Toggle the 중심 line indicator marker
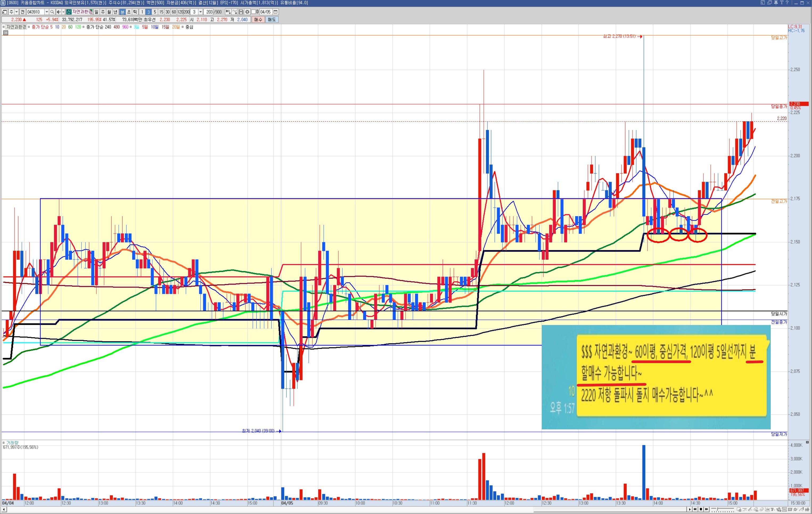Viewport: 812px width, 514px height. (x=182, y=27)
